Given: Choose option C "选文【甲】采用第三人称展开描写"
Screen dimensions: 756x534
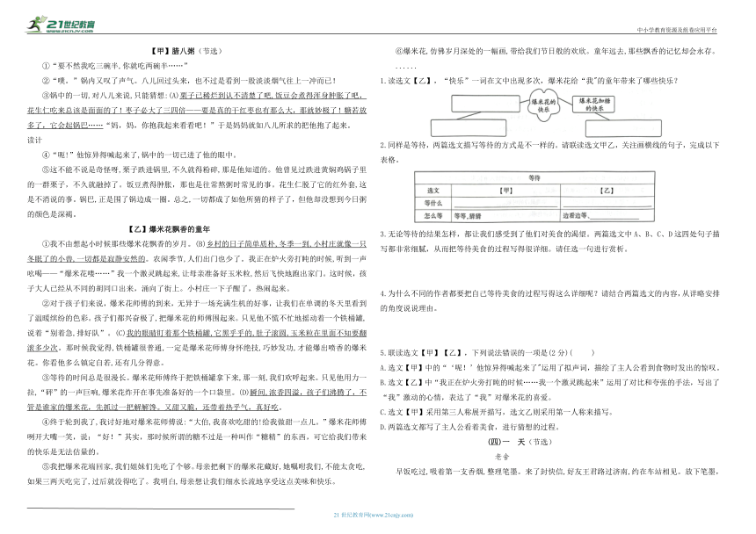Looking at the screenshot, I should coord(497,412).
